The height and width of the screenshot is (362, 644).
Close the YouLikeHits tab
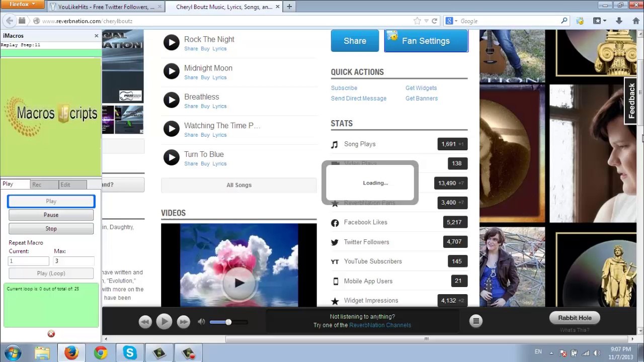point(160,7)
